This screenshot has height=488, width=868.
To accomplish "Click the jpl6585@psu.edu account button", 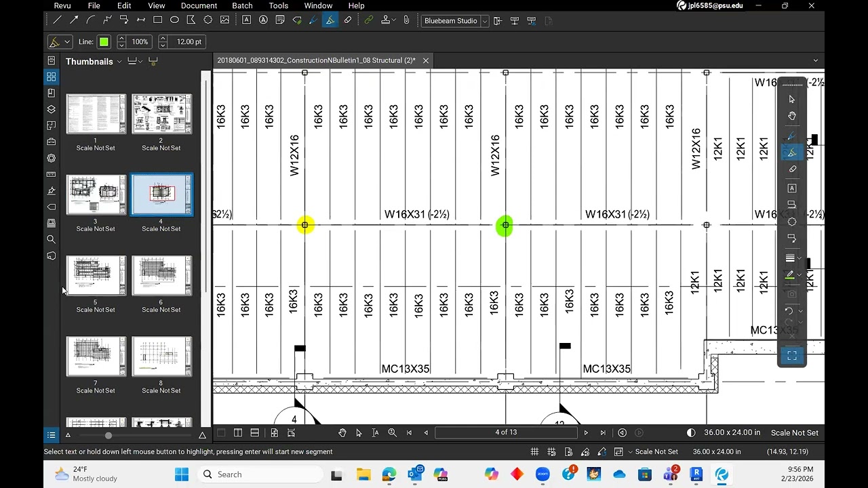I will 710,5.
